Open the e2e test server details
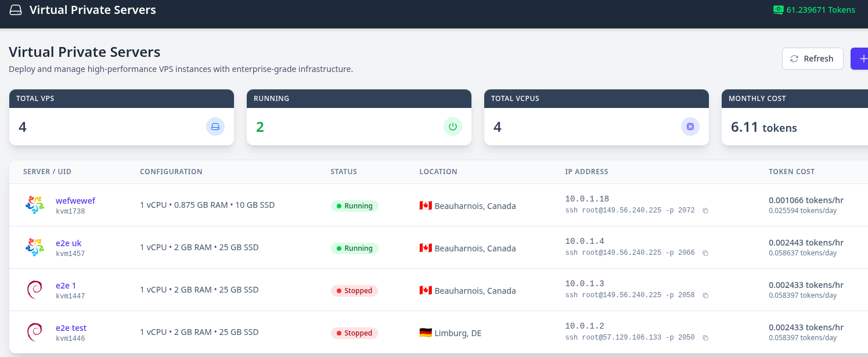 point(71,328)
